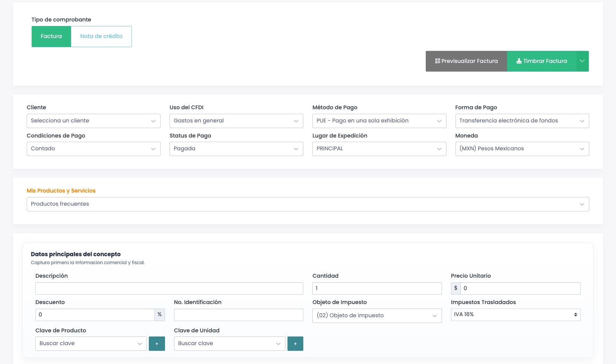Viewport: 616px width, 364px height.
Task: Switch to Nota de crédito type
Action: coord(101,37)
